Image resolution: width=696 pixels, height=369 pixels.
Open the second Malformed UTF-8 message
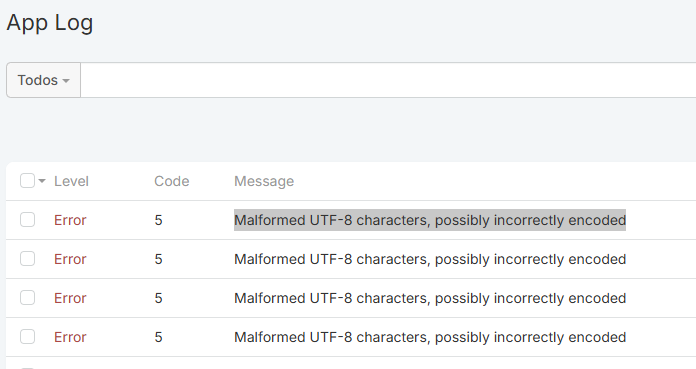pos(430,259)
